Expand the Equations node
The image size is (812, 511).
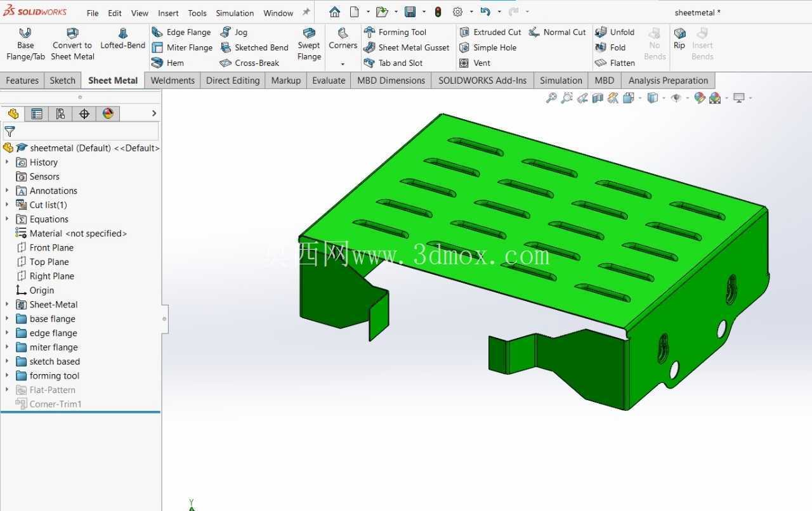pos(8,219)
